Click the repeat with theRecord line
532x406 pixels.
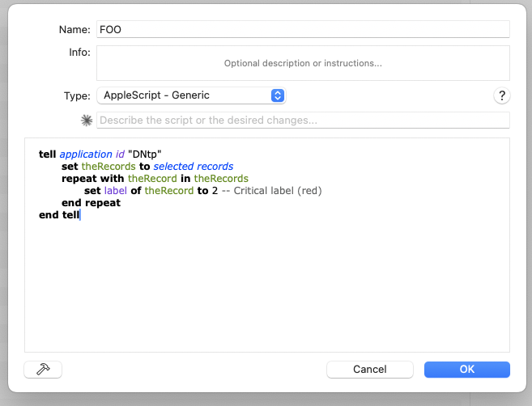154,178
